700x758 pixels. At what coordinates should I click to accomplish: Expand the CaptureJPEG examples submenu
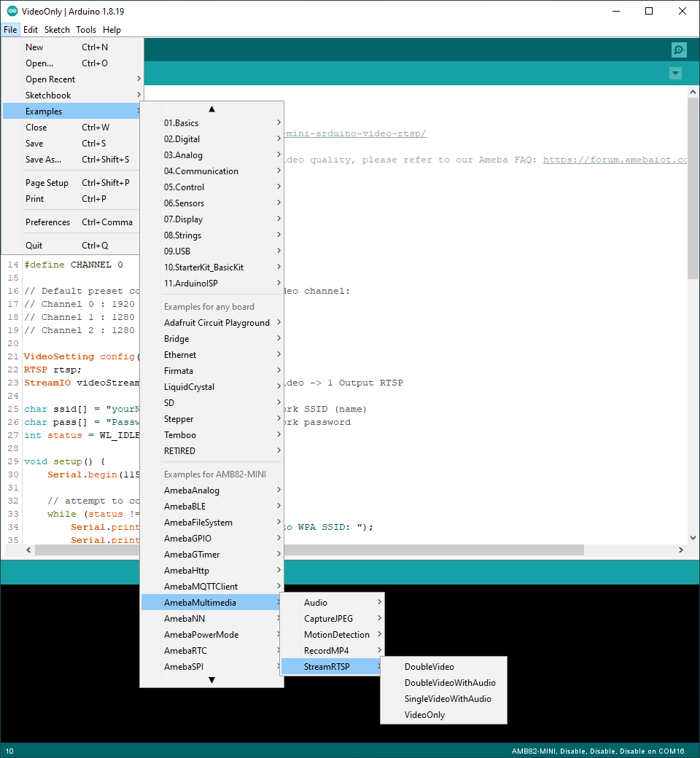(328, 619)
